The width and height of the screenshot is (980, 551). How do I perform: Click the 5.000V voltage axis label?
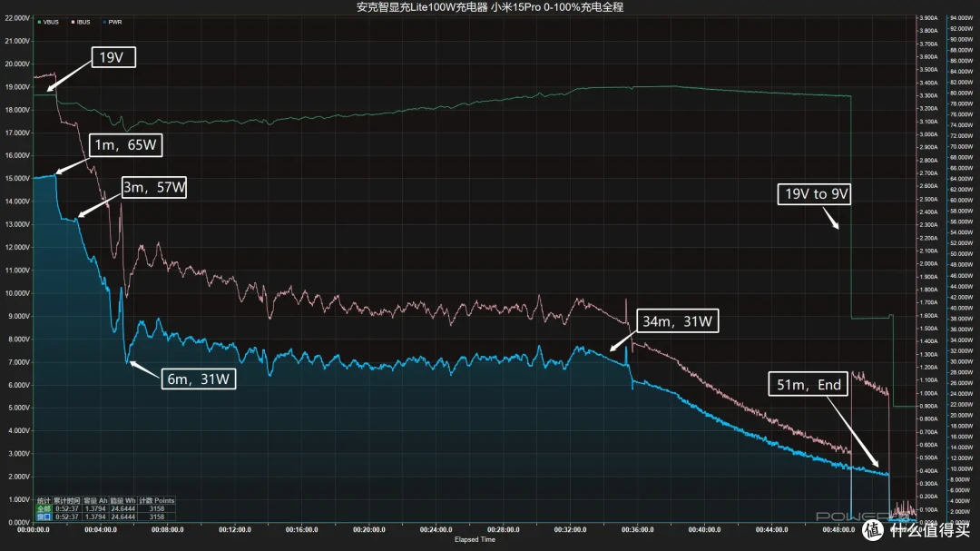click(x=17, y=408)
